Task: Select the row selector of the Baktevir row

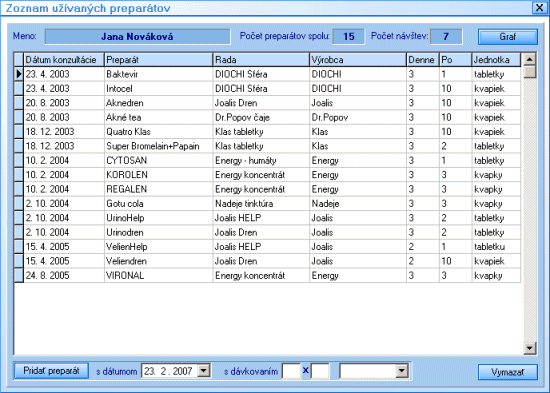Action: click(19, 74)
